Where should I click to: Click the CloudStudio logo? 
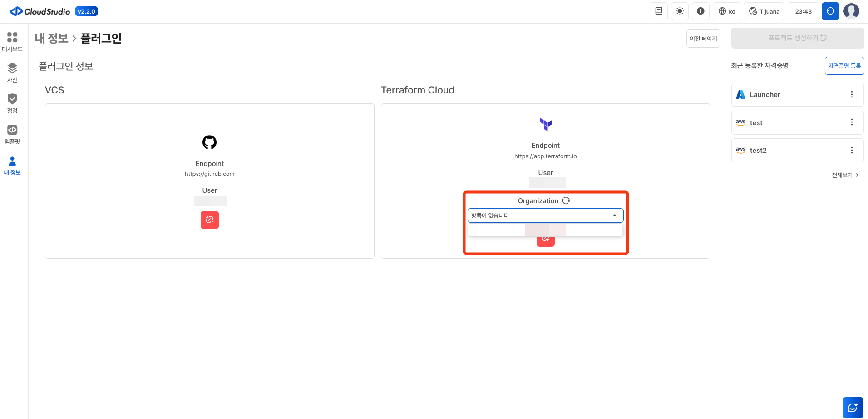click(x=40, y=11)
